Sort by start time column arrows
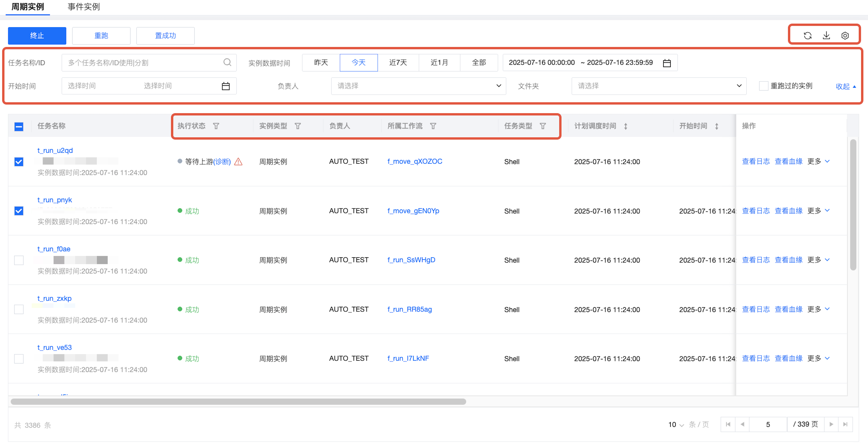868x443 pixels. [716, 127]
